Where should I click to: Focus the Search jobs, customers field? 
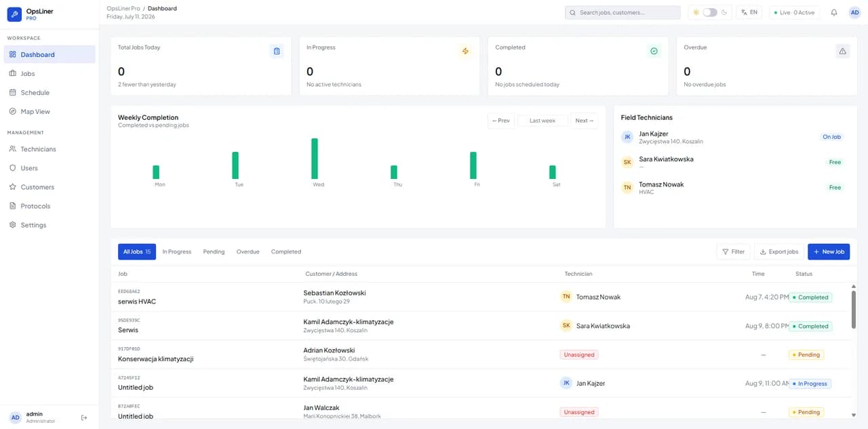(623, 12)
